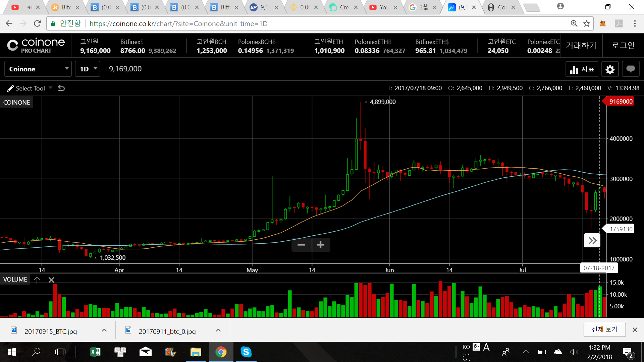Expand the Select Tool drawing menu
This screenshot has height=362, width=644.
click(x=30, y=88)
